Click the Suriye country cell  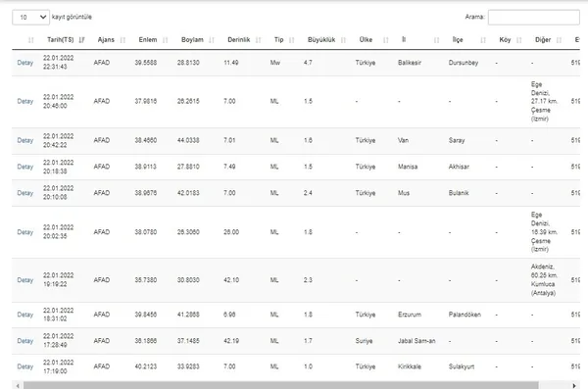tap(364, 341)
